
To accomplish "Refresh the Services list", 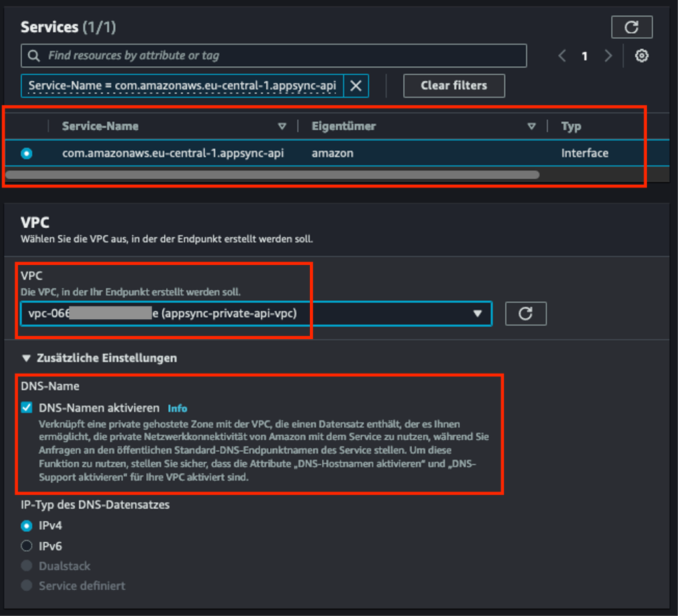I will [632, 27].
